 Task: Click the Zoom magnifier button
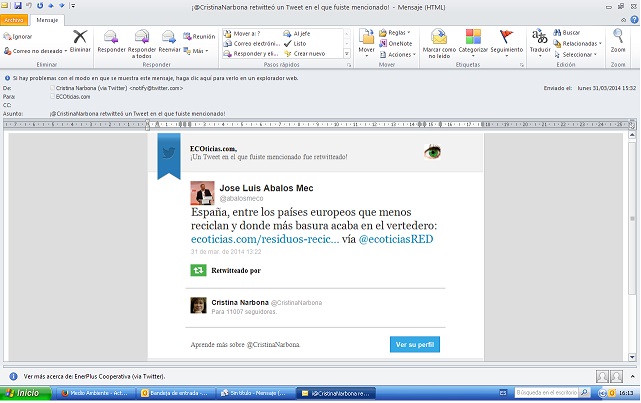(618, 41)
